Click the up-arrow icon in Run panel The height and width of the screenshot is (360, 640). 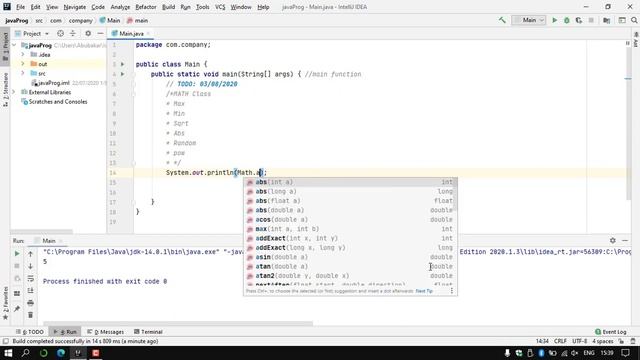31,253
